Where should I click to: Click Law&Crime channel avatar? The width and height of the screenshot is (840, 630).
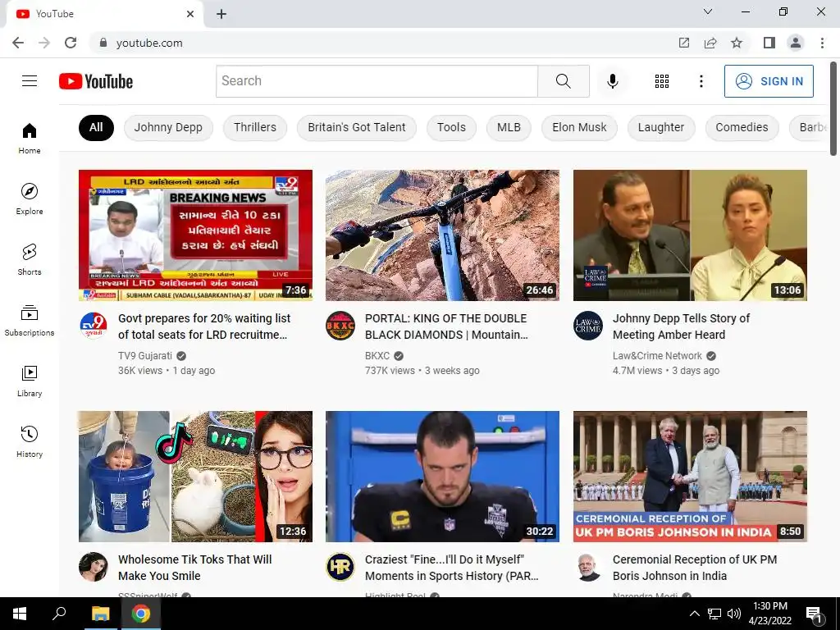(x=588, y=326)
